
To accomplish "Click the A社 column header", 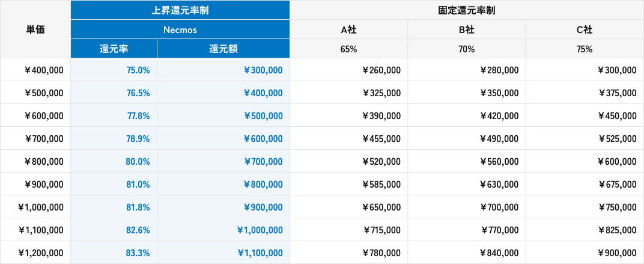I will (x=348, y=29).
